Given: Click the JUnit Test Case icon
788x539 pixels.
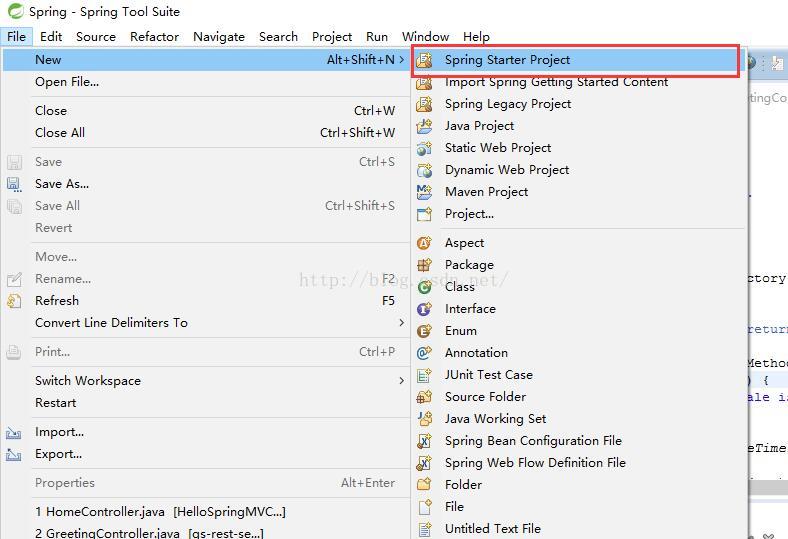Looking at the screenshot, I should point(424,375).
